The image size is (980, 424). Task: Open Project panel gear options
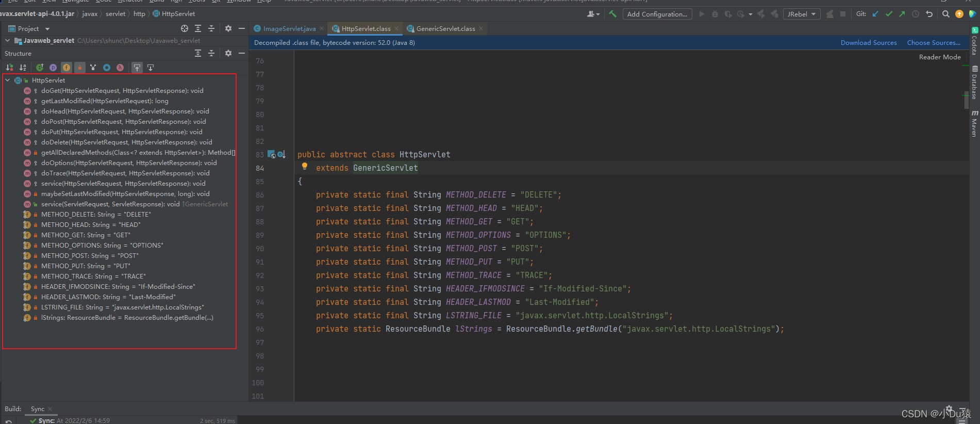(x=228, y=28)
